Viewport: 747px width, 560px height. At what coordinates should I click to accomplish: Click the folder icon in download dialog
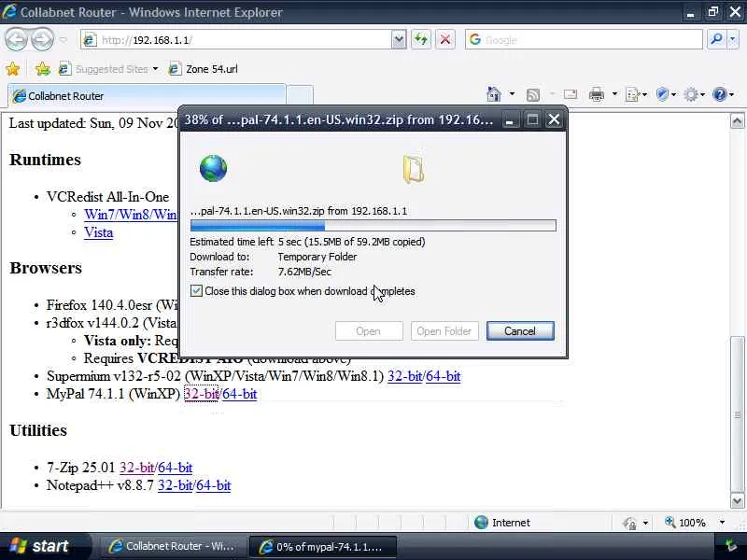tap(414, 169)
